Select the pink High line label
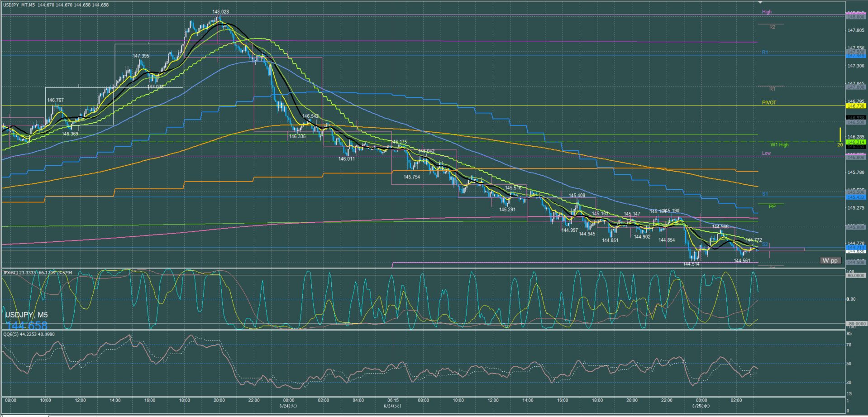868x417 pixels. point(767,12)
